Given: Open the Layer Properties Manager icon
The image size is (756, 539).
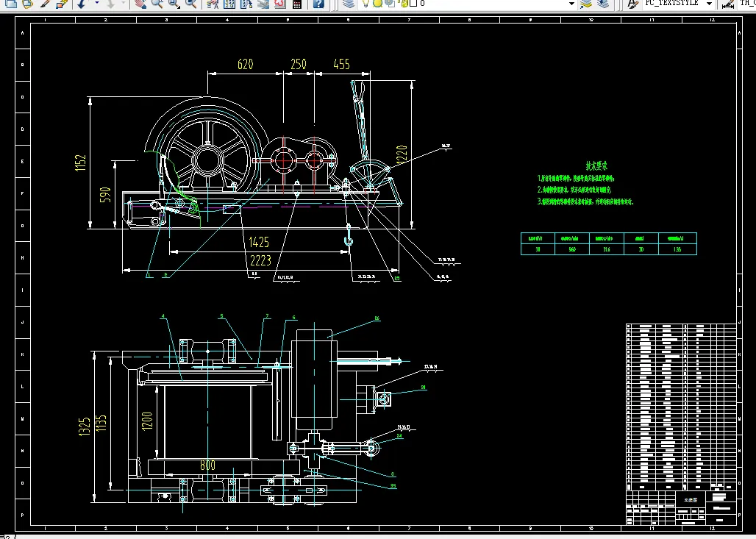Looking at the screenshot, I should point(349,4).
